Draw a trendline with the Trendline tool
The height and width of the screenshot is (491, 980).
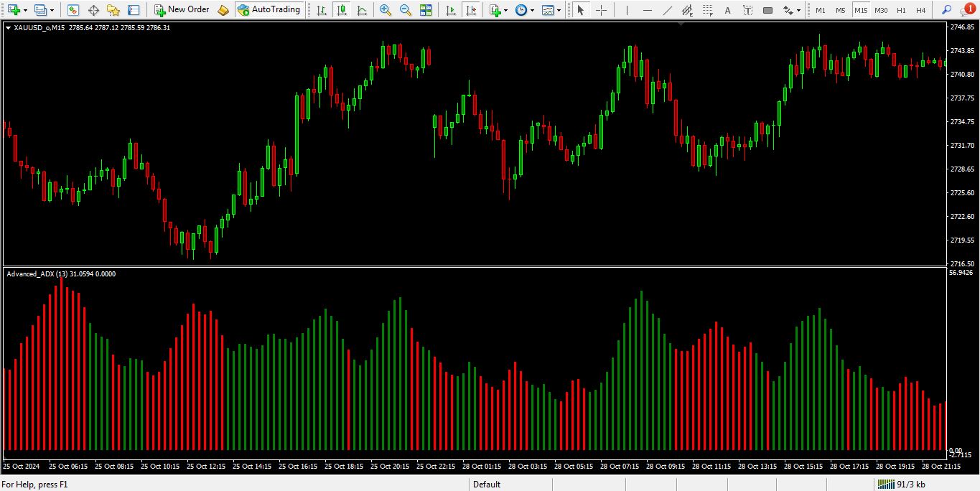[x=668, y=10]
